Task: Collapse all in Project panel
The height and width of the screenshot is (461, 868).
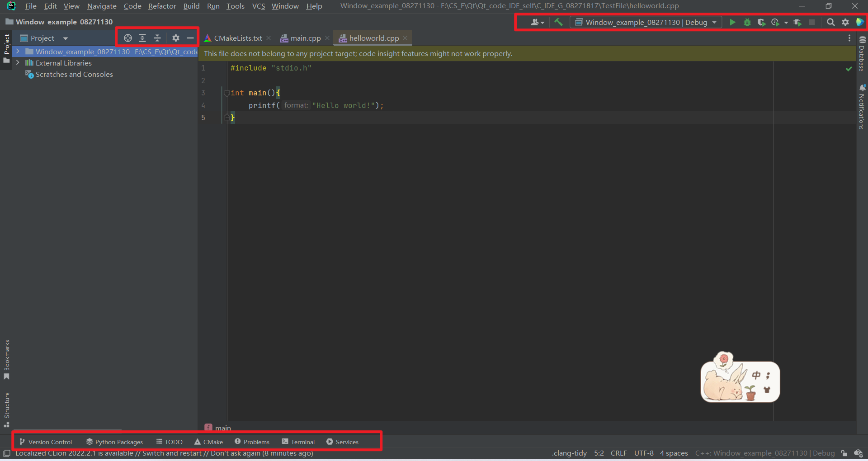Action: (x=157, y=38)
